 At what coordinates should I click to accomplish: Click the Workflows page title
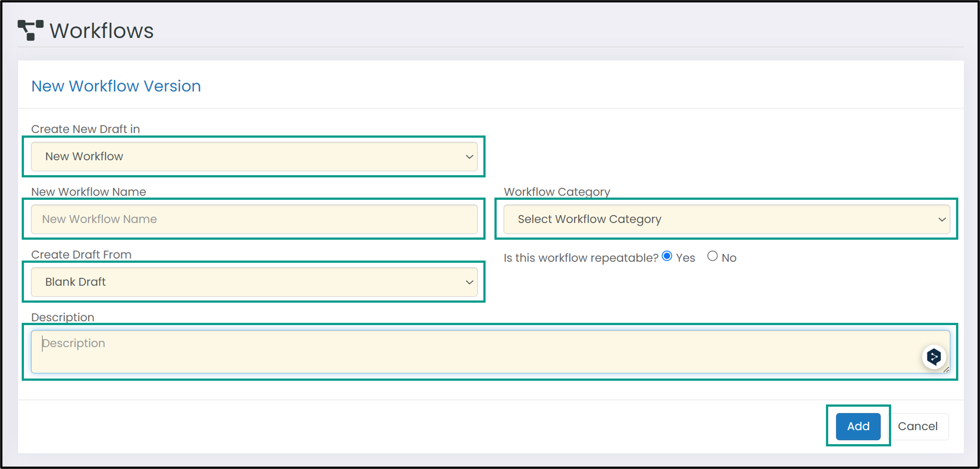pyautogui.click(x=102, y=30)
